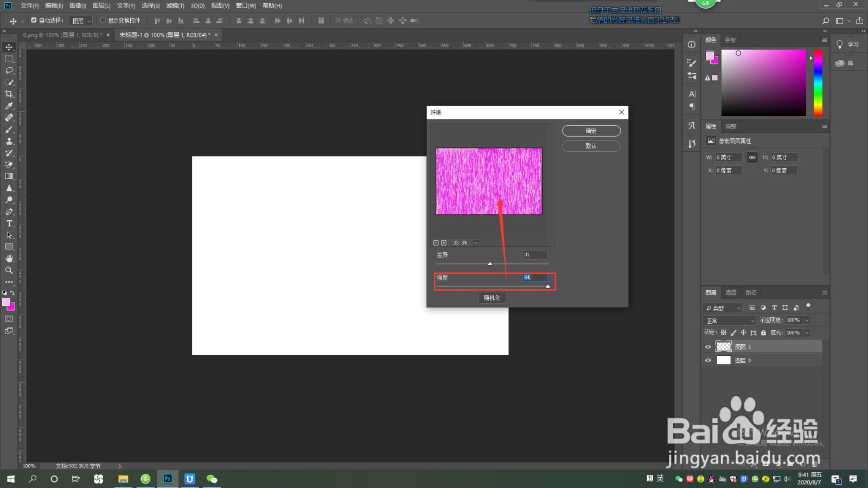Select the Hand tool
Viewport: 868px width, 488px height.
(x=9, y=259)
